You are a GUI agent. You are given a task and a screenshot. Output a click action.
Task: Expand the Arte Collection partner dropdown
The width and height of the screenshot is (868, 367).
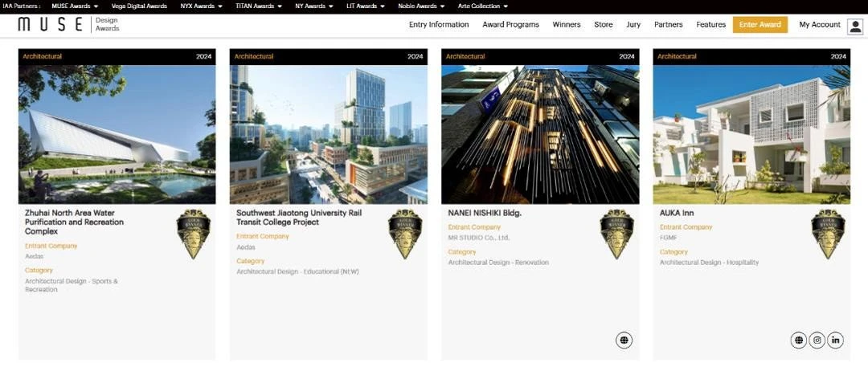tap(483, 6)
